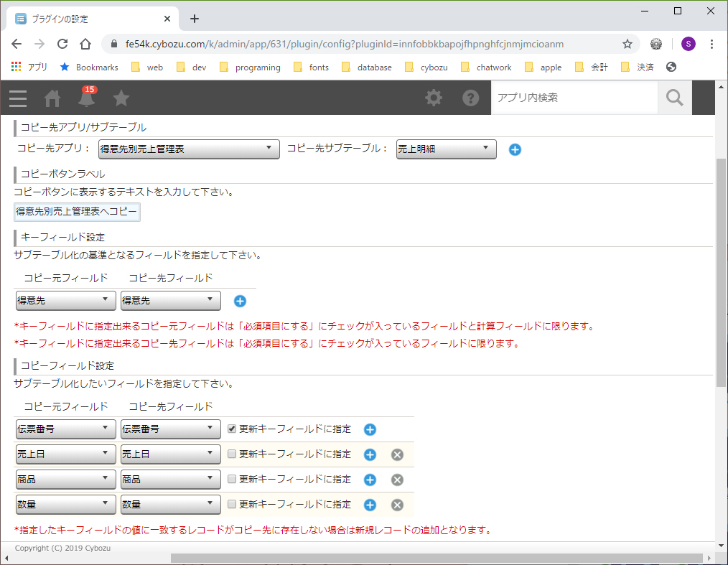Check 更新キーフィールドに指定 for 売上日
This screenshot has width=728, height=565.
232,454
